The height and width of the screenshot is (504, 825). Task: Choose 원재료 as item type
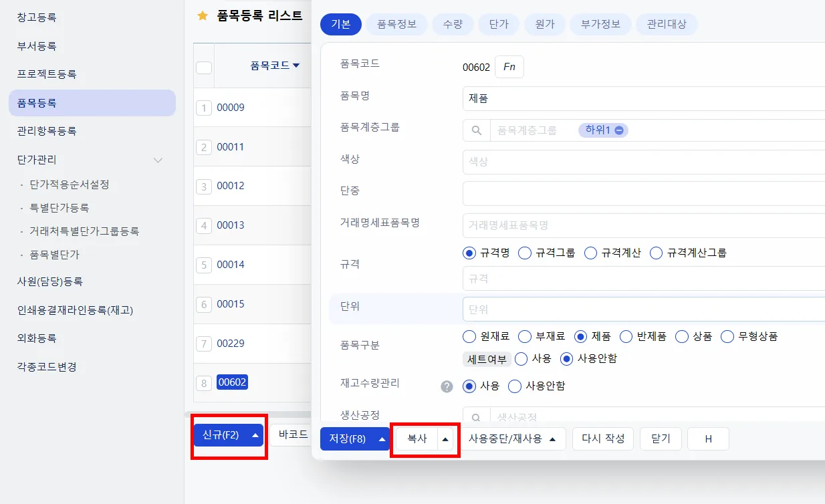pos(469,336)
